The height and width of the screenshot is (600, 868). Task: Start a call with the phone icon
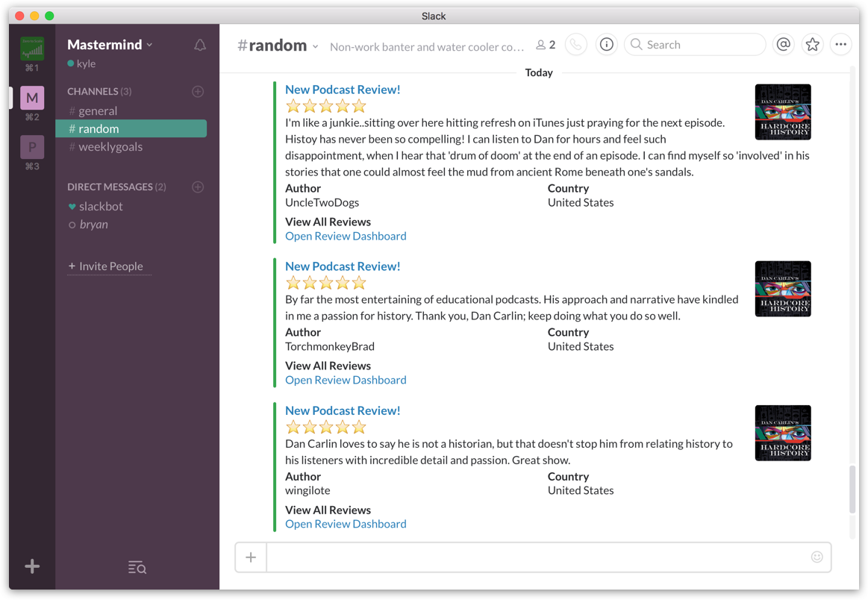575,44
